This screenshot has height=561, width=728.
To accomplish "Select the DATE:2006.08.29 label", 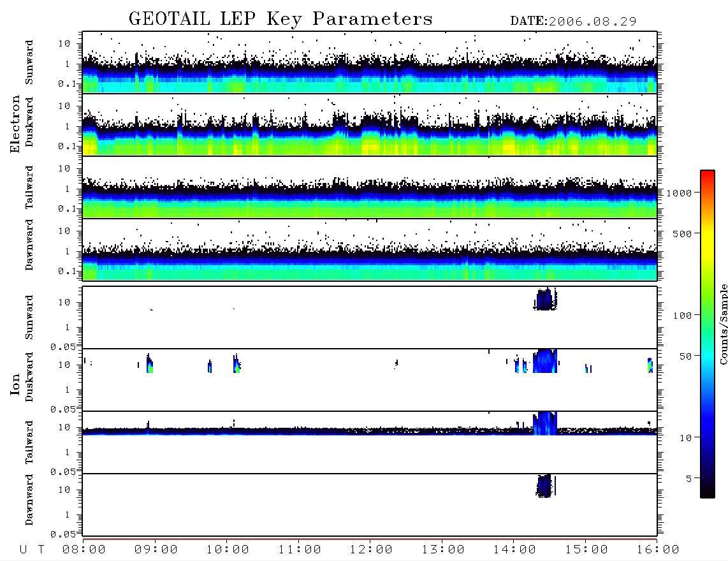I will click(573, 22).
